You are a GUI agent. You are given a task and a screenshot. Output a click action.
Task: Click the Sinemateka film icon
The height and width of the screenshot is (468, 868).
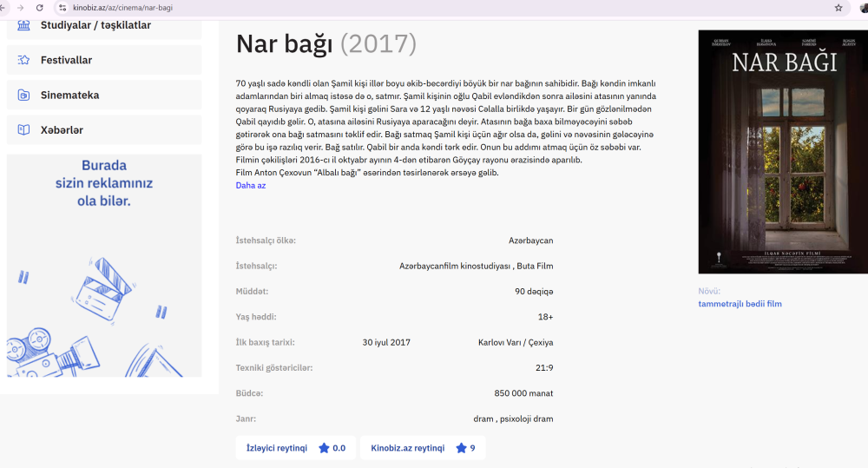[x=23, y=96]
